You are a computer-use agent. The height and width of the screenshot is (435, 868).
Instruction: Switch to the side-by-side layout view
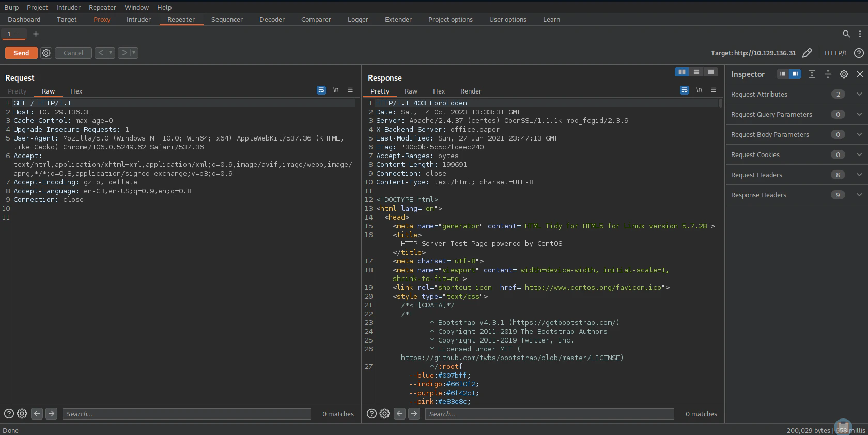pos(681,72)
